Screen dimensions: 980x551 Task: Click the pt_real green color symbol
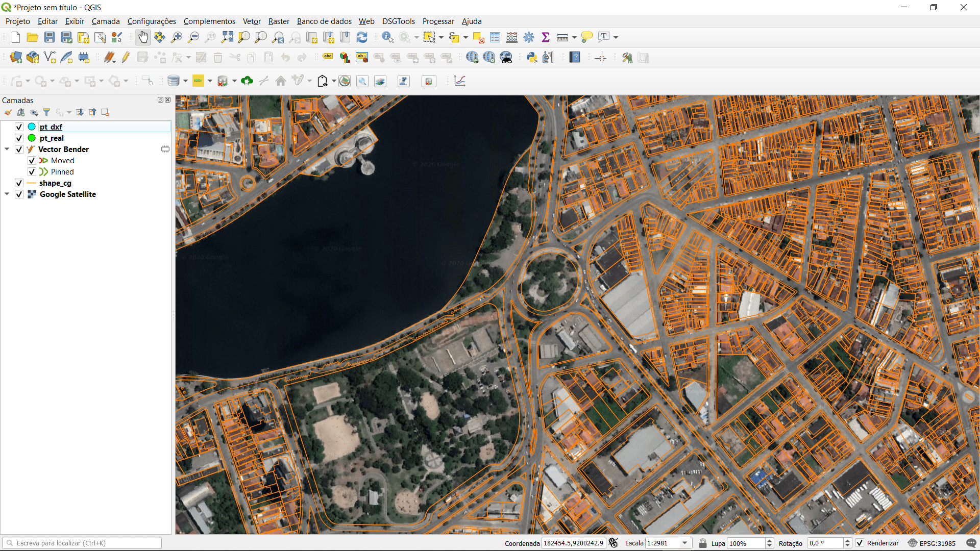click(32, 138)
